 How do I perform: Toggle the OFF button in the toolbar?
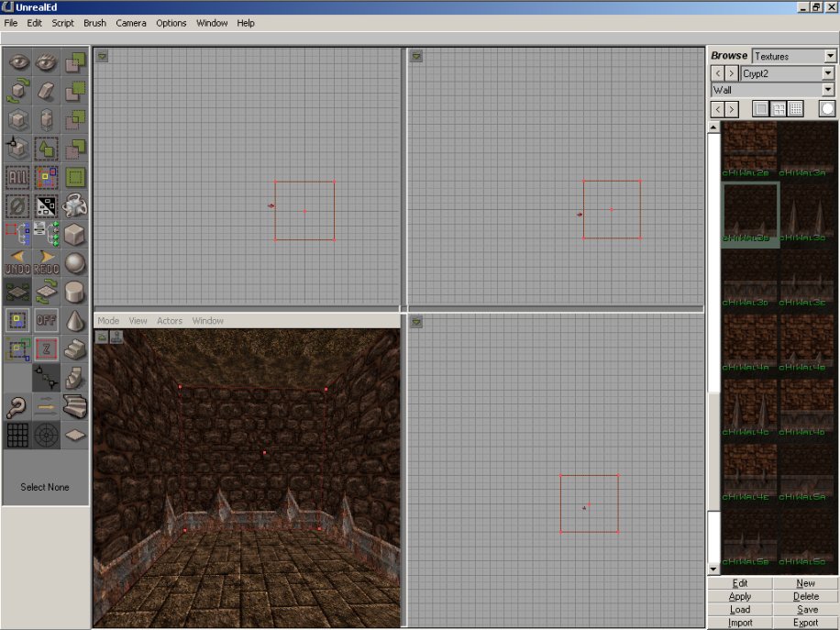46,321
